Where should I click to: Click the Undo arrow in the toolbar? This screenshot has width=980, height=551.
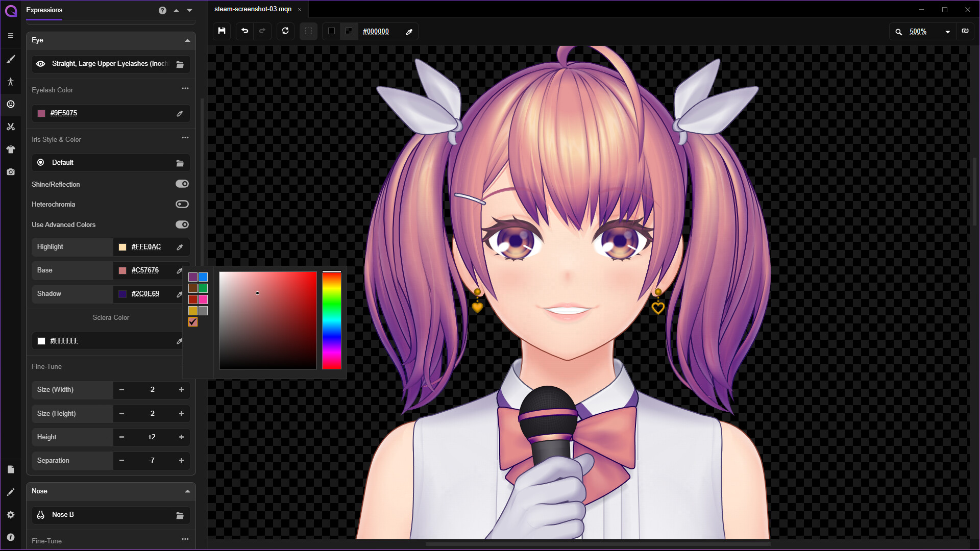point(244,31)
